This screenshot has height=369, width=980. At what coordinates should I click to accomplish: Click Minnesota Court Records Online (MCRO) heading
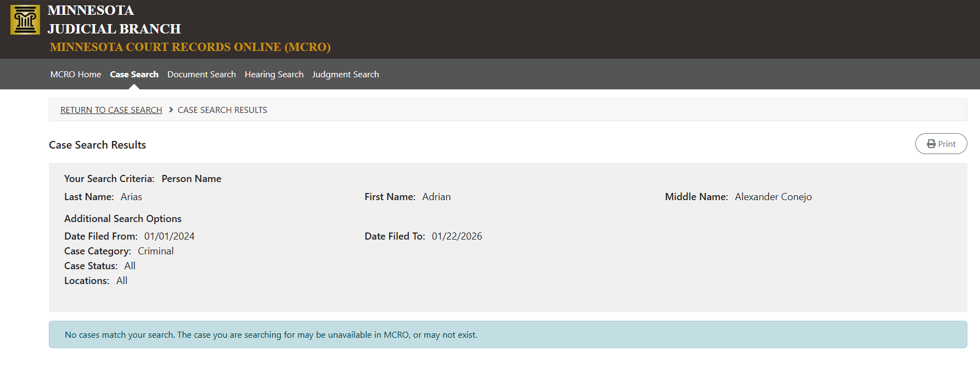click(190, 47)
